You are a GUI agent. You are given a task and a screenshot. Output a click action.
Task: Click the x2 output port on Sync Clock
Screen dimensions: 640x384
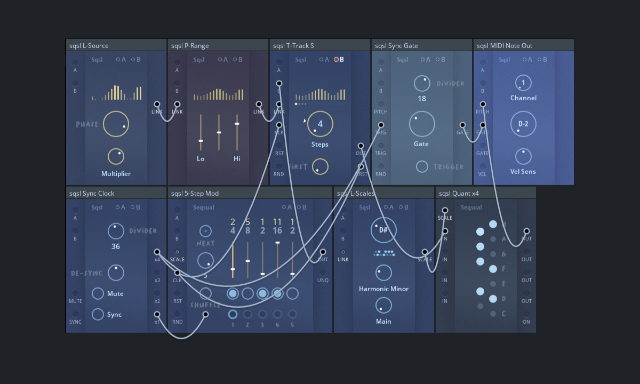(157, 293)
